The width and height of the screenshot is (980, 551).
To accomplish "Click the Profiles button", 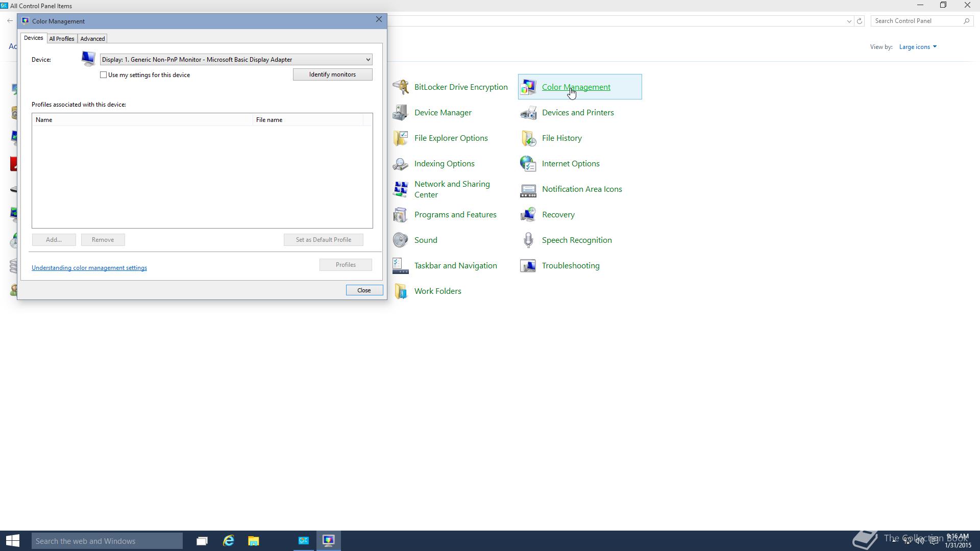I will coord(346,265).
